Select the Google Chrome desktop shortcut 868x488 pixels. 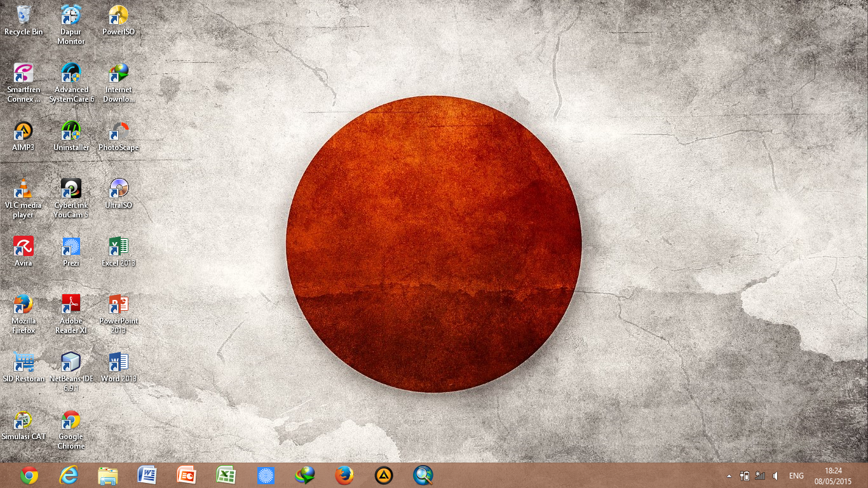pos(71,430)
